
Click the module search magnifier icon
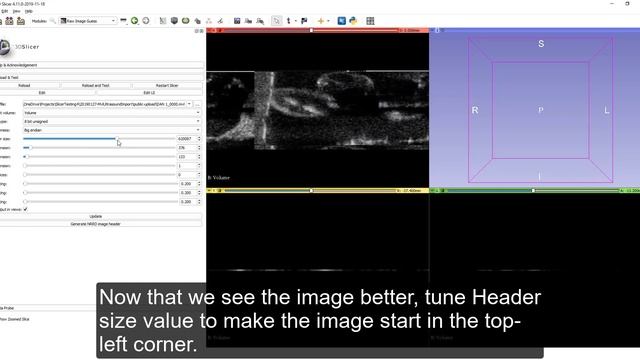pos(53,21)
